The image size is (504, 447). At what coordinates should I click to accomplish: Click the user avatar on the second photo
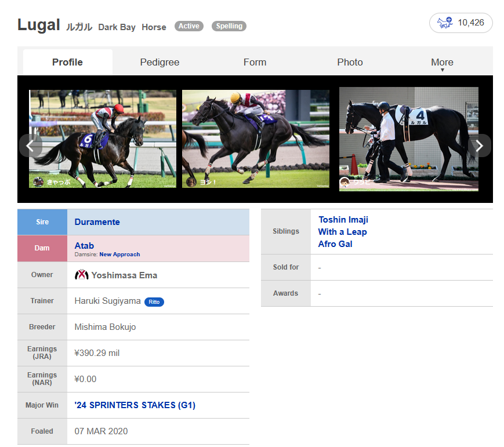pos(191,182)
